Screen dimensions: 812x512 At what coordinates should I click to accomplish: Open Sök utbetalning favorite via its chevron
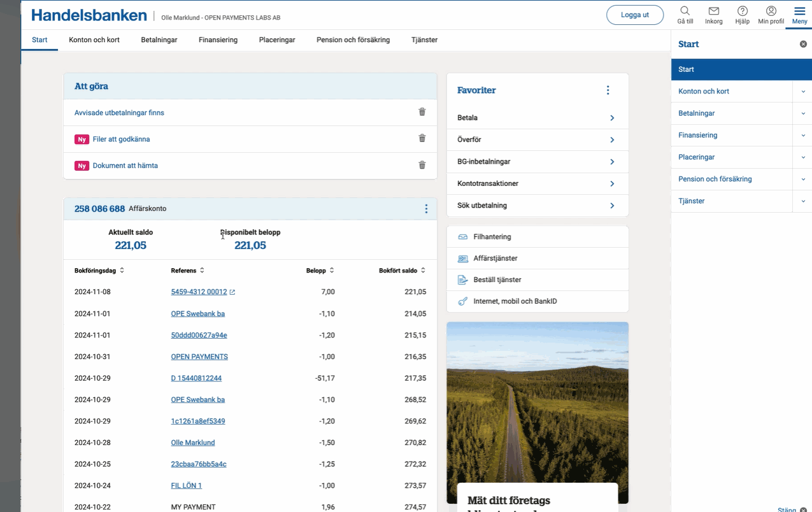[612, 206]
